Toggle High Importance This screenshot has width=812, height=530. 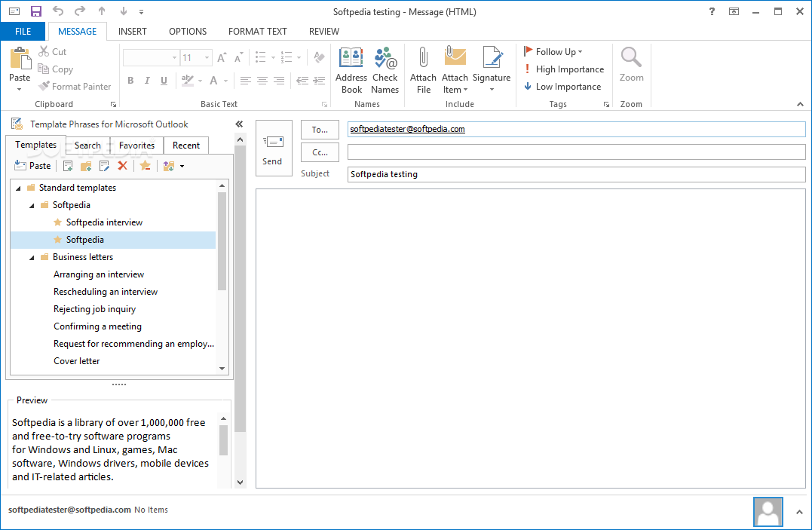(x=563, y=69)
